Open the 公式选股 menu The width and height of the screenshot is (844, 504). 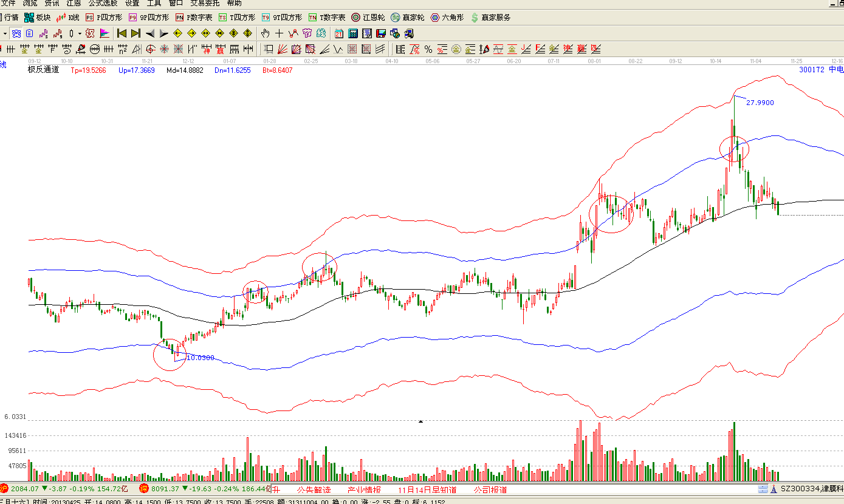pyautogui.click(x=103, y=3)
